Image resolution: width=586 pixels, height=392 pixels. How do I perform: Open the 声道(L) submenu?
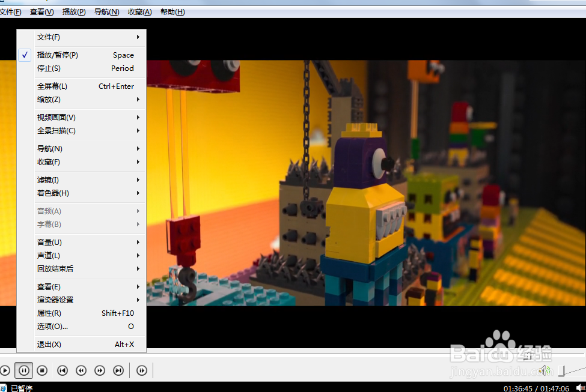coord(82,255)
